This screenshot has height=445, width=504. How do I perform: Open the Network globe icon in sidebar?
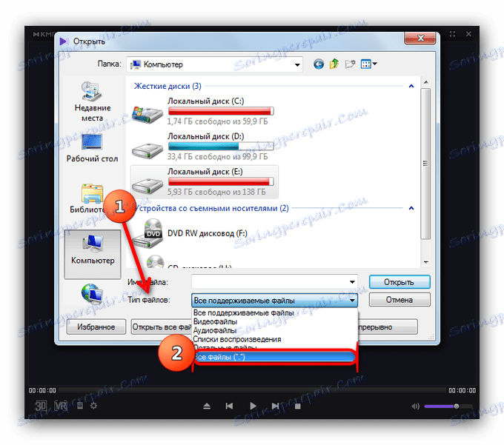92,293
